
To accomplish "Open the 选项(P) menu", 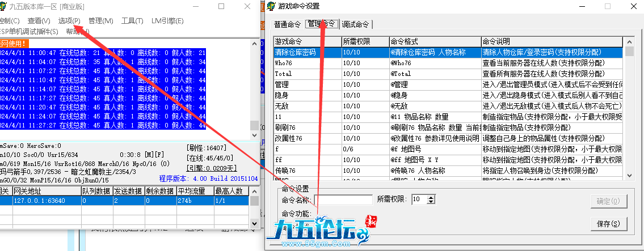I will point(69,20).
